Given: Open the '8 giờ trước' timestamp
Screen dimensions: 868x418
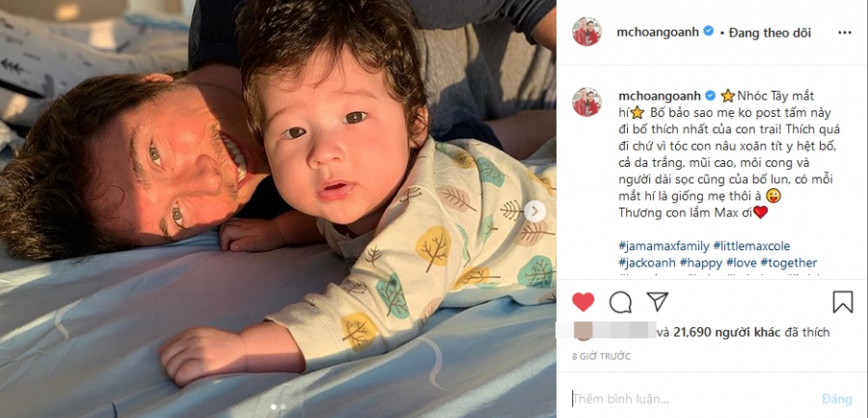Looking at the screenshot, I should (x=601, y=356).
